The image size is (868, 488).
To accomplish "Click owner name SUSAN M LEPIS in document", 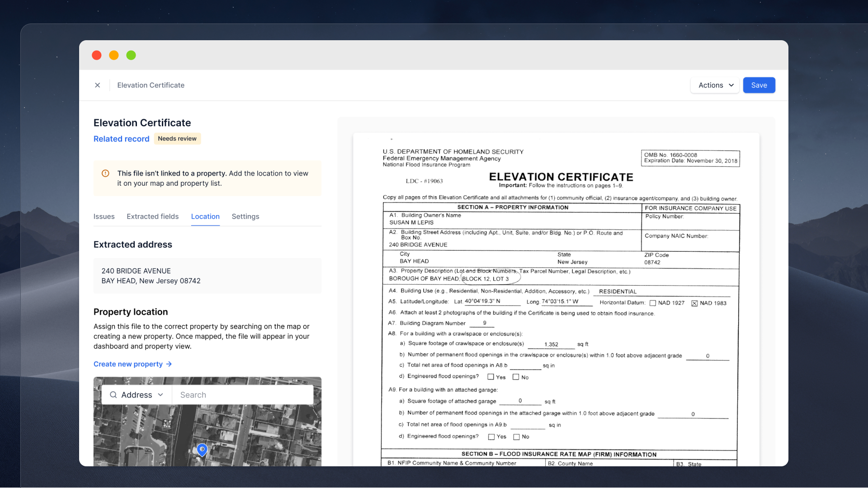I will (x=411, y=222).
